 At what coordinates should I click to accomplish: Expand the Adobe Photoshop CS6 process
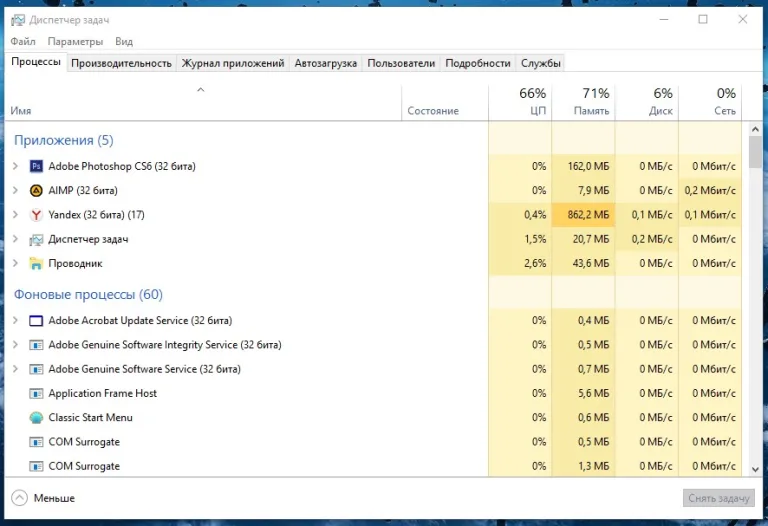coord(15,166)
